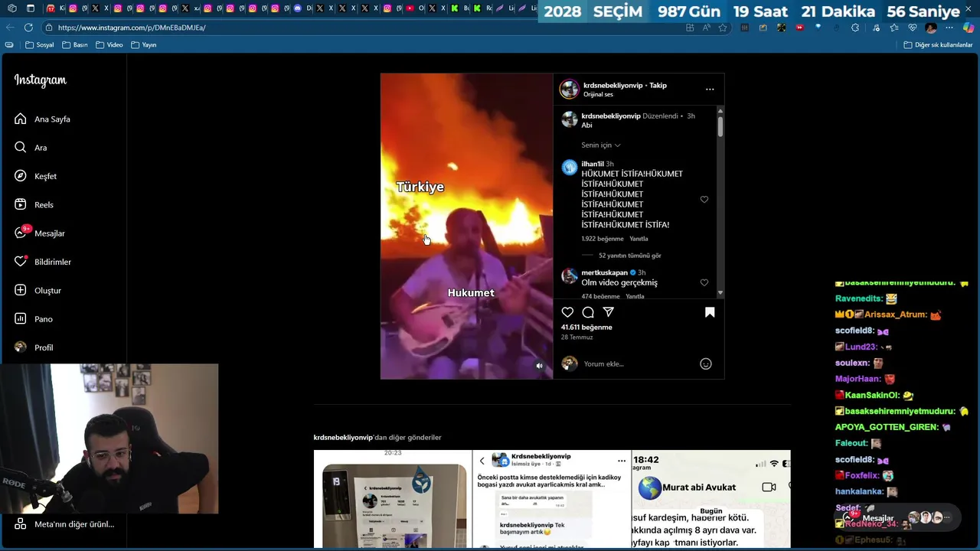Open mertkuskapan username link
The height and width of the screenshot is (551, 980).
(x=604, y=272)
